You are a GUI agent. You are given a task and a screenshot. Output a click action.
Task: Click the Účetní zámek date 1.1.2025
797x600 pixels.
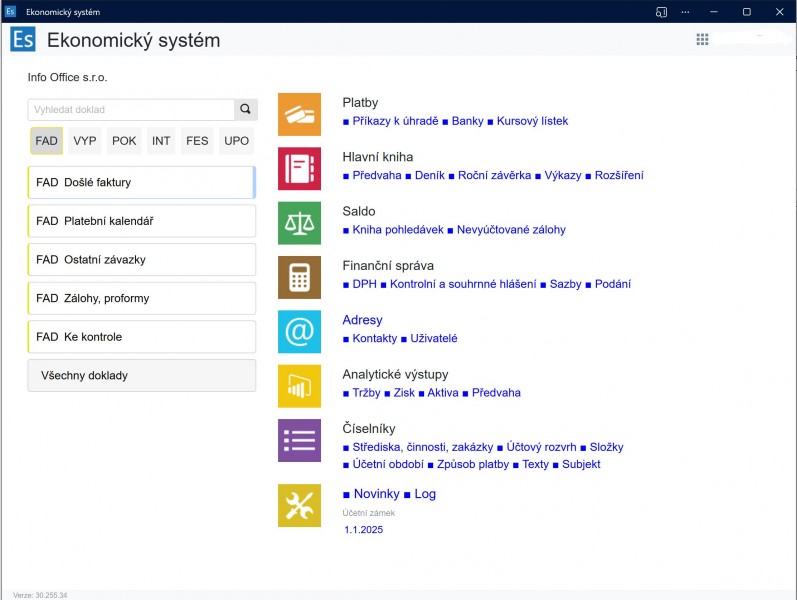coord(363,530)
